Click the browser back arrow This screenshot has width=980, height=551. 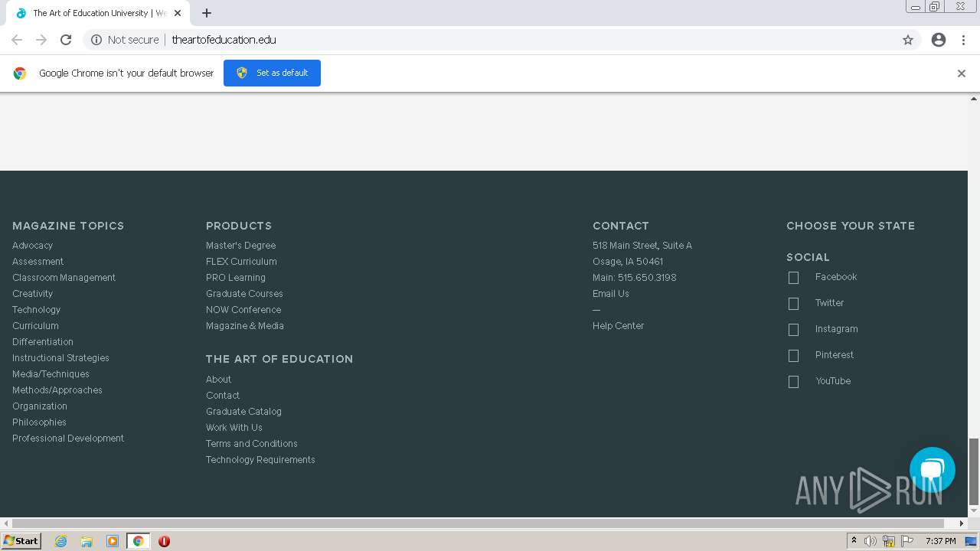coord(17,40)
